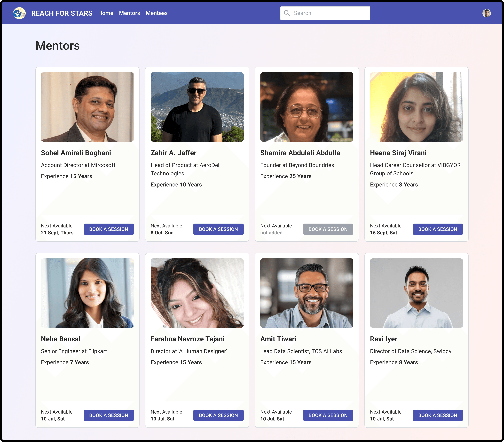Click the REACH FOR STARS title text
Screen dimensions: 504x442
pos(62,13)
